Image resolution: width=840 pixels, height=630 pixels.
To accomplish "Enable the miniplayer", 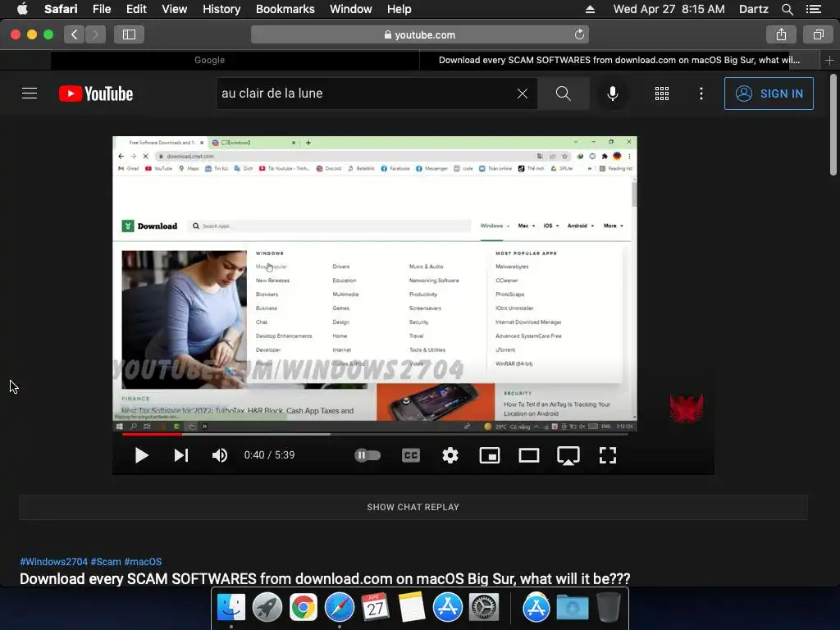I will point(489,455).
